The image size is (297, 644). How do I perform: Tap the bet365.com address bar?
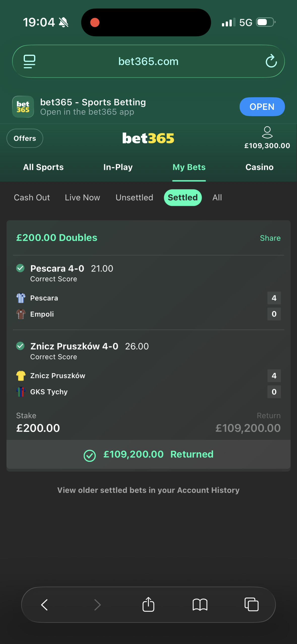(148, 61)
